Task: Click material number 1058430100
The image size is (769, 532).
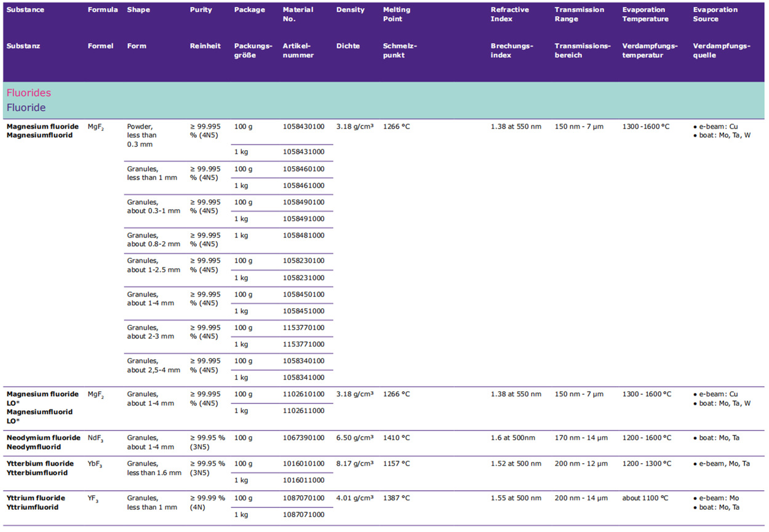Action: (303, 127)
